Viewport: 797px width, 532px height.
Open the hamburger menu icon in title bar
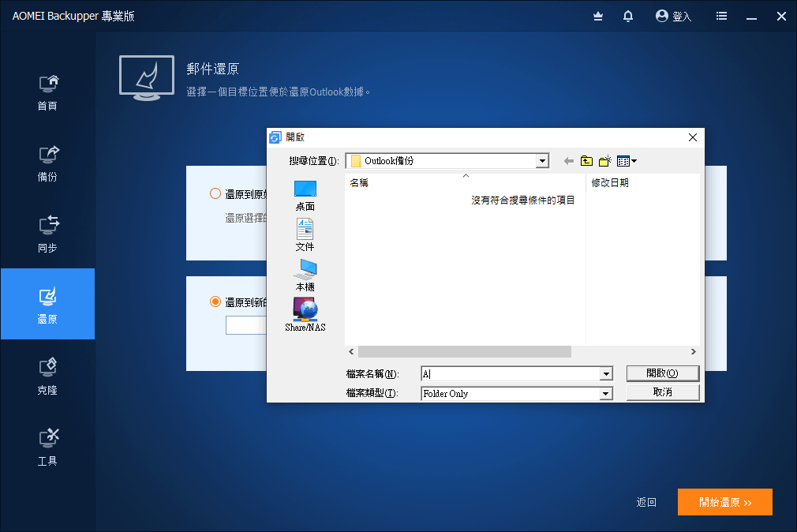coord(721,17)
